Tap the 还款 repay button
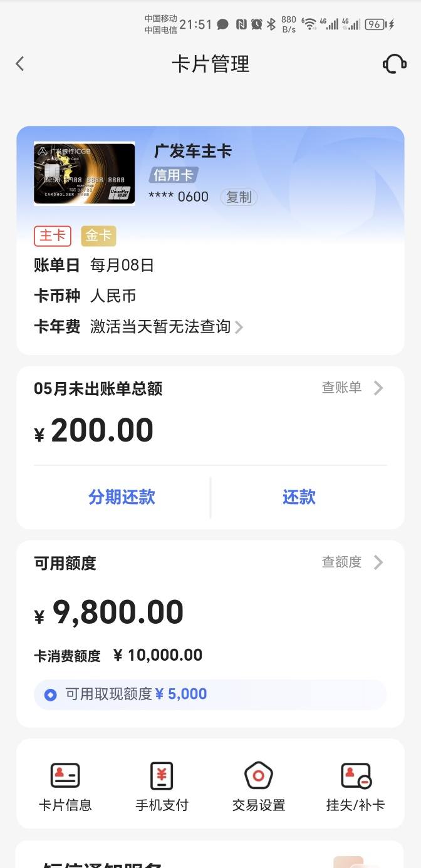This screenshot has width=421, height=868. tap(299, 497)
